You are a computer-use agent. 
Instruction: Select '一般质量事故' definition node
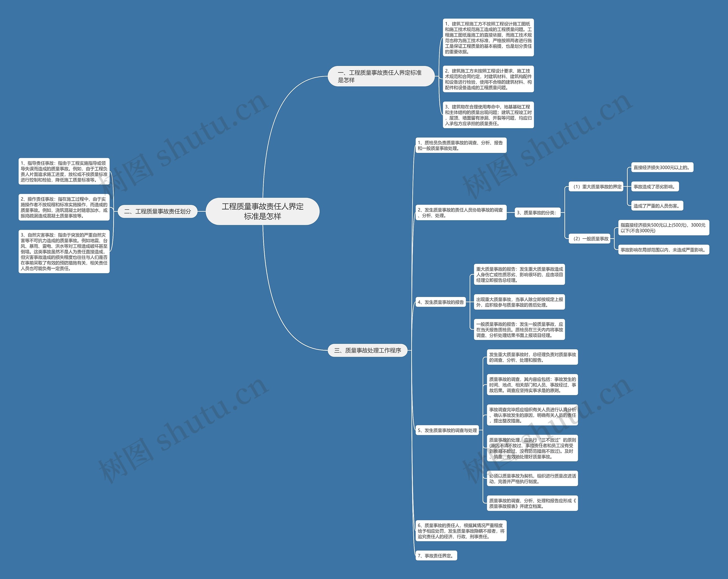tap(593, 247)
